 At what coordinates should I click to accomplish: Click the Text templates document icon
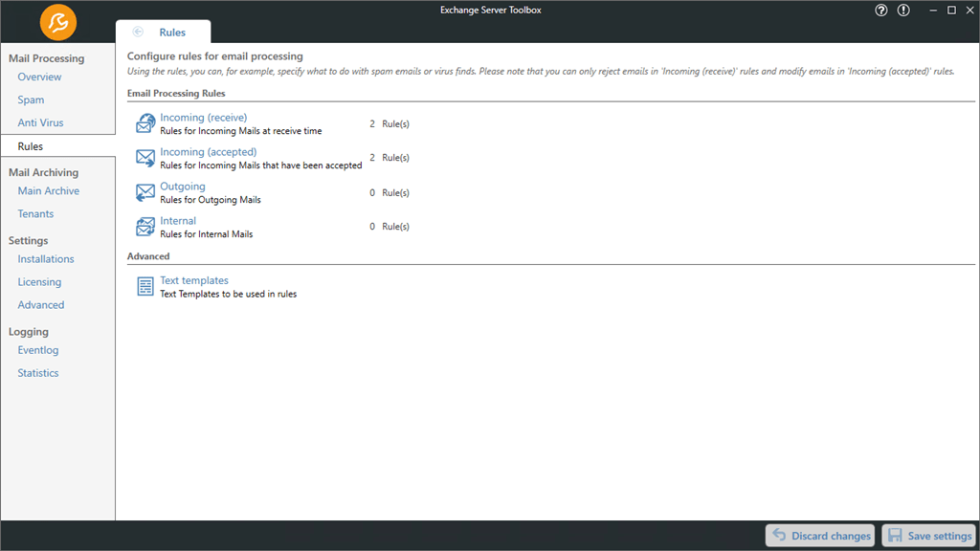pos(145,287)
